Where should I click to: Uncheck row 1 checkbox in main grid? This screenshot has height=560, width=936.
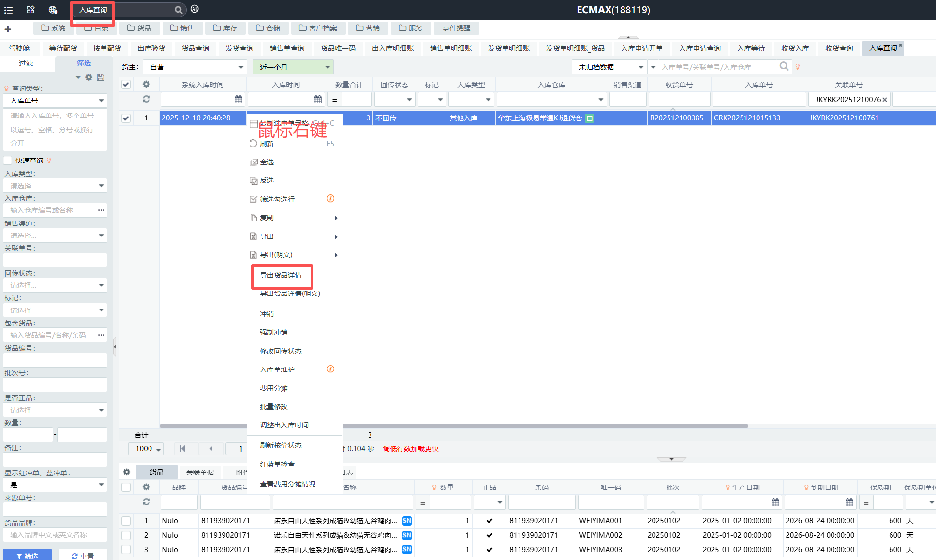(126, 118)
